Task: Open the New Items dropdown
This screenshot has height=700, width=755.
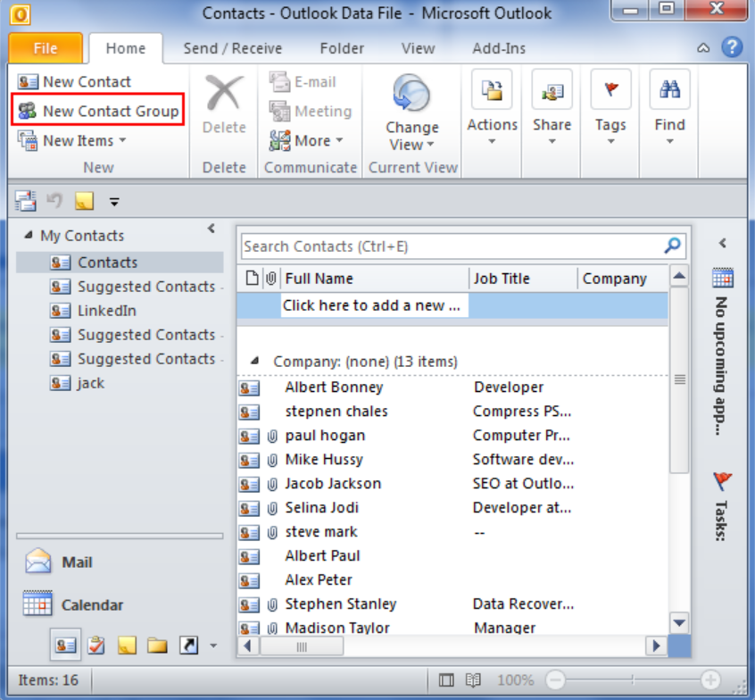Action: tap(72, 141)
